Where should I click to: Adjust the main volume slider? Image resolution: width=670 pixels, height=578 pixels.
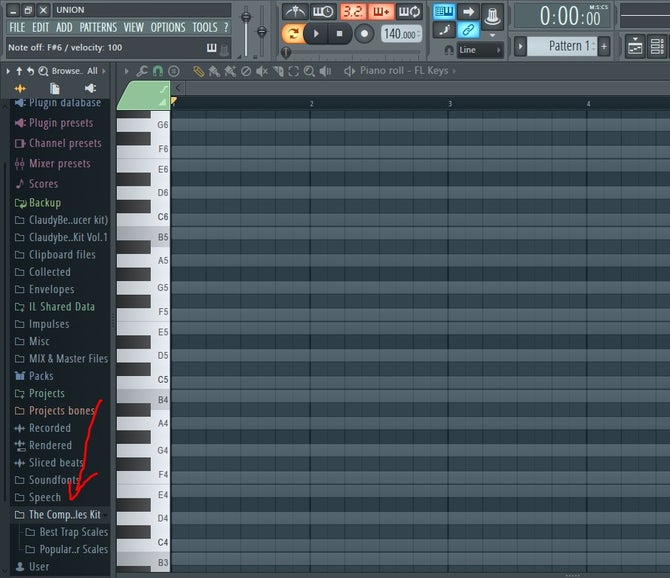click(x=246, y=17)
